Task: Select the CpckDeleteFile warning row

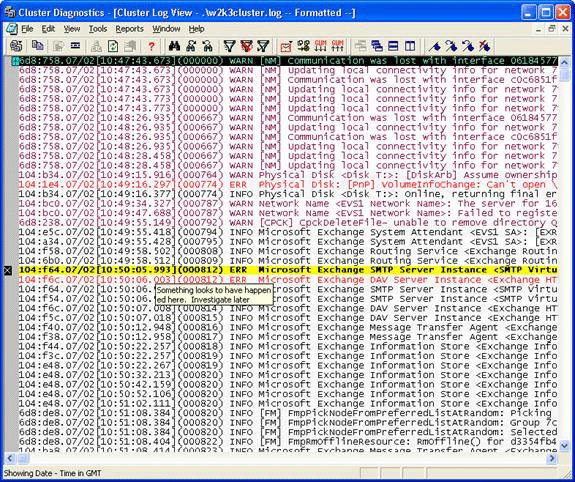Action: [288, 223]
